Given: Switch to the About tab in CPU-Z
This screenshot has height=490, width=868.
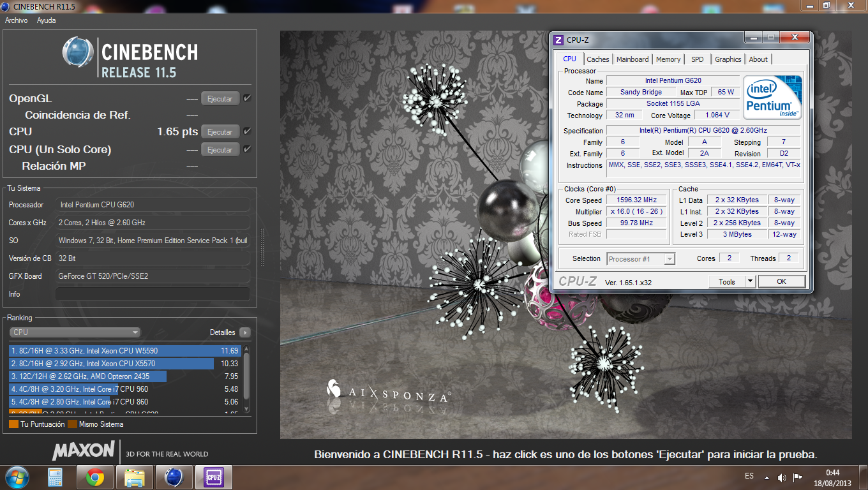Looking at the screenshot, I should point(758,59).
